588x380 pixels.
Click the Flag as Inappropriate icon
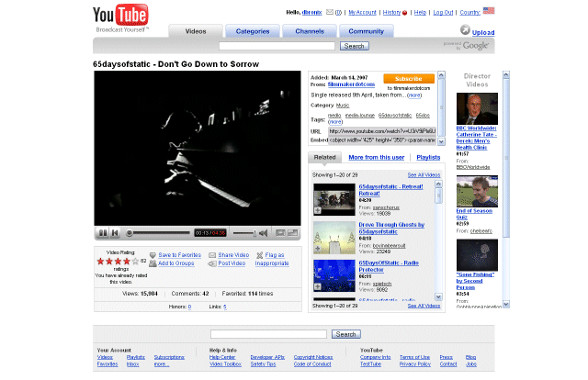point(259,255)
